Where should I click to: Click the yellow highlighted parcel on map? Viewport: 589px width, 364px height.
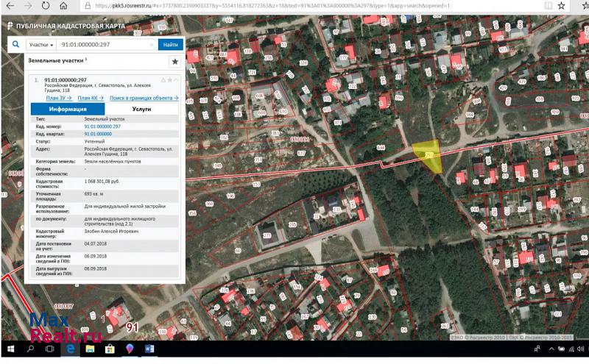point(428,155)
